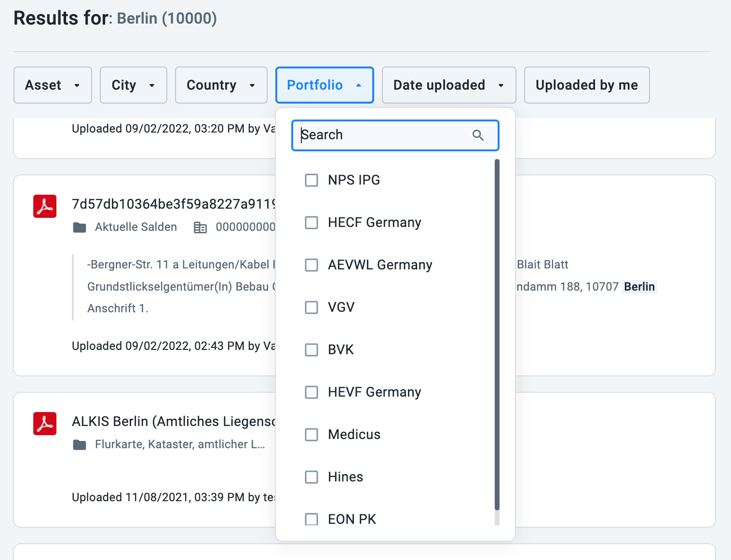Click the PDF icon beside 7d57db10364 document
The height and width of the screenshot is (560, 731).
pyautogui.click(x=45, y=206)
